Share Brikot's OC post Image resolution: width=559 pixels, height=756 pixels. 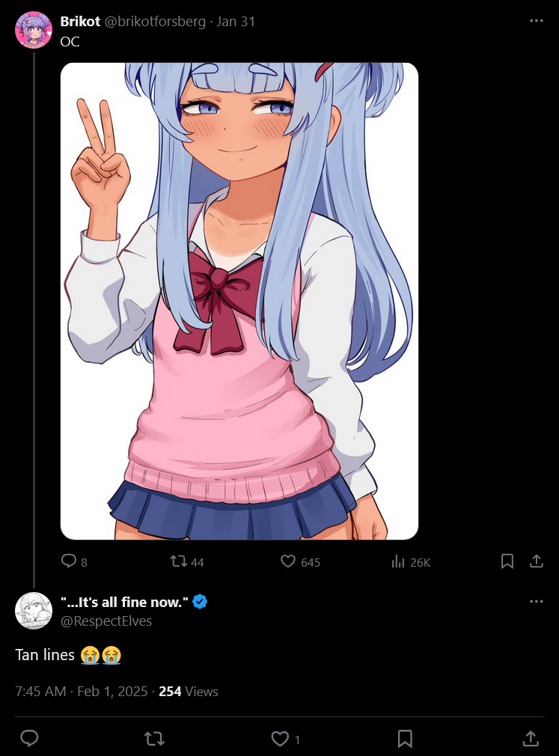[537, 561]
